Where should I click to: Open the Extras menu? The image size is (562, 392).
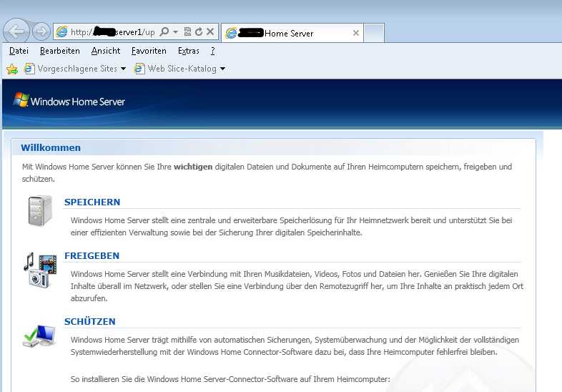tap(189, 51)
